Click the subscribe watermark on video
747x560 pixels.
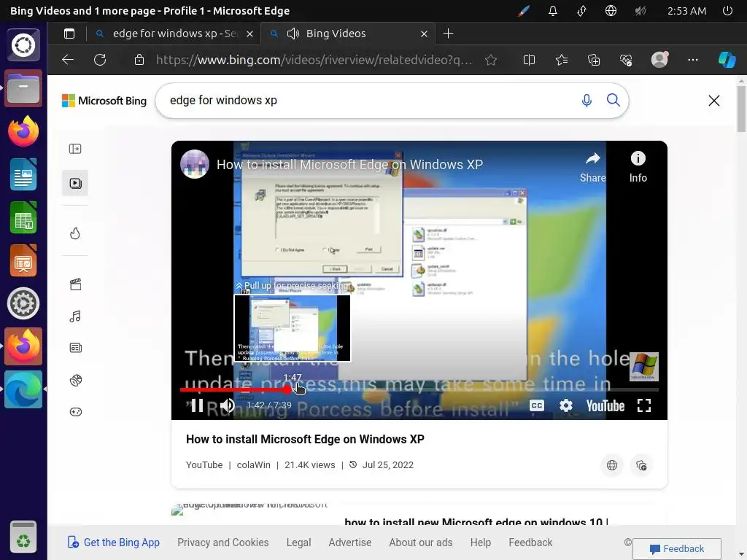click(644, 367)
